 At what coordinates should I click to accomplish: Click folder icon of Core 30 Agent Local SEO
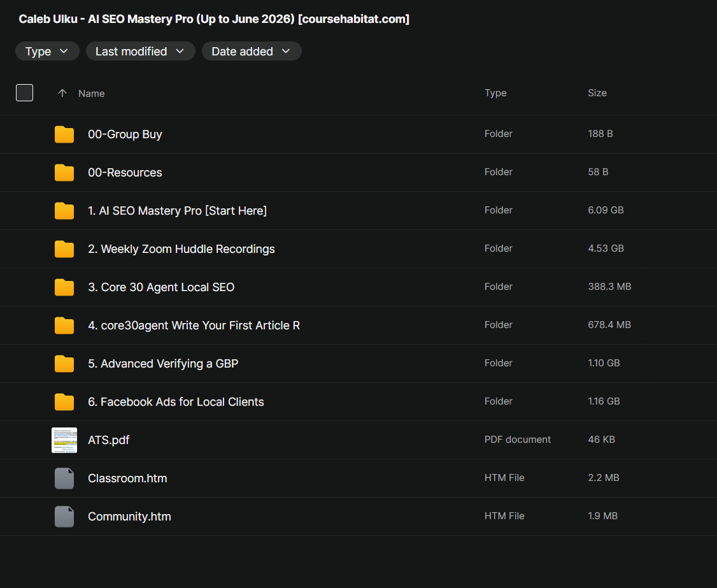tap(64, 287)
